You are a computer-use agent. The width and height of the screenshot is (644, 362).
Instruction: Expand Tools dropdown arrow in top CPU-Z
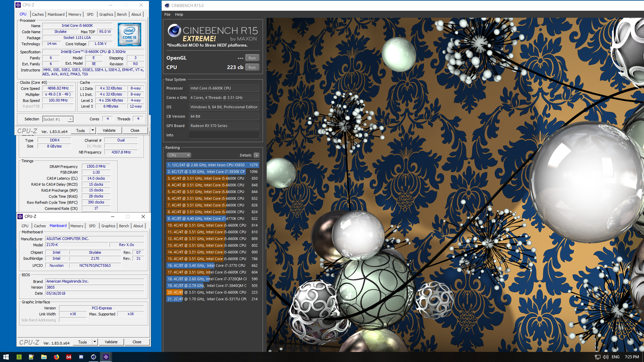click(x=93, y=130)
